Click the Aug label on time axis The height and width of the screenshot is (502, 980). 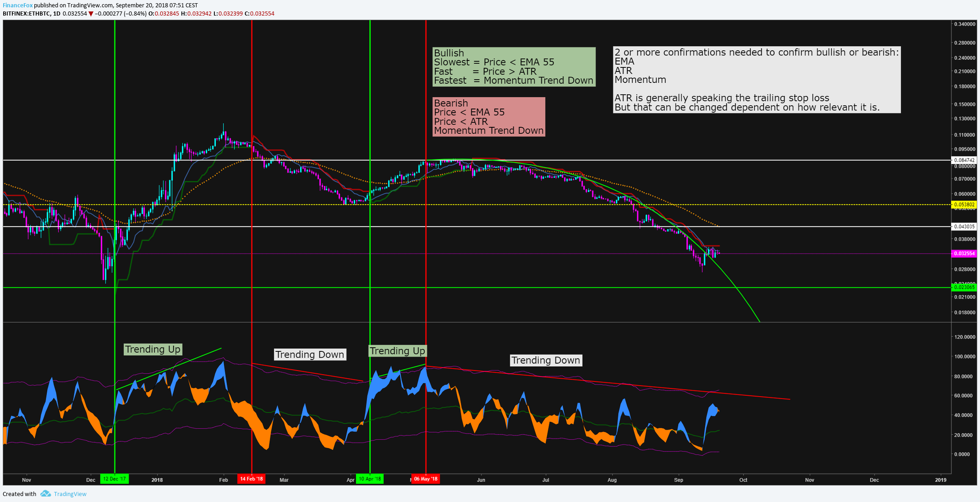tap(612, 480)
